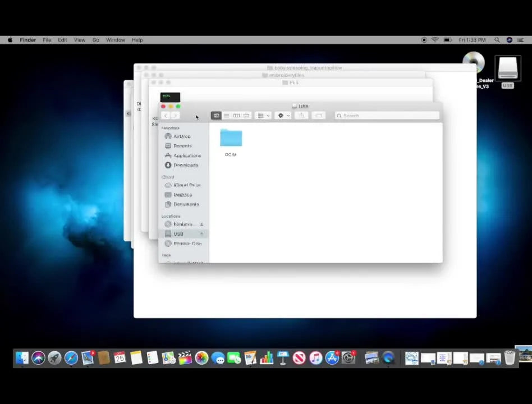Select USB in the sidebar Locations

[182, 234]
